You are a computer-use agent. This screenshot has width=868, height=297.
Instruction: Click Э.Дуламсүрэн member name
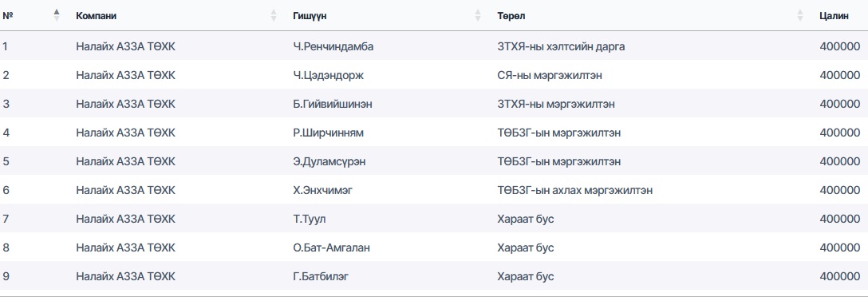tap(329, 162)
